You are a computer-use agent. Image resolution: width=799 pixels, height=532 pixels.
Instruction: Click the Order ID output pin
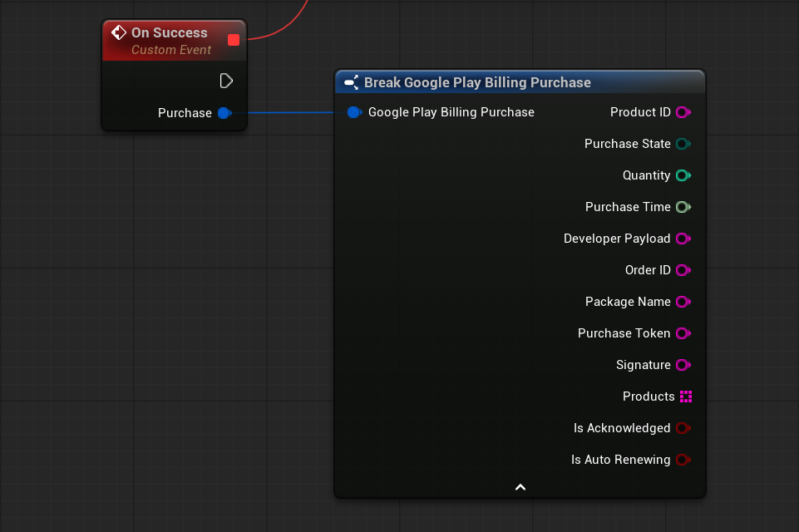pyautogui.click(x=683, y=270)
